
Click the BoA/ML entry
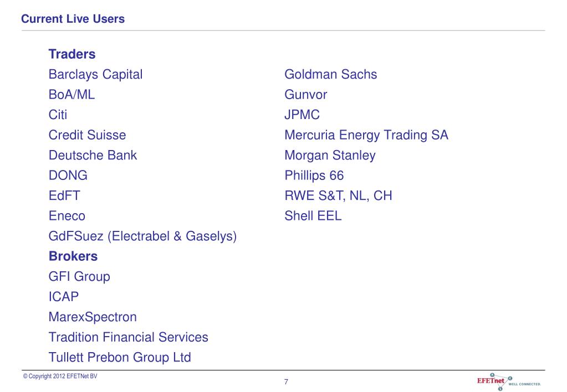tap(71, 95)
